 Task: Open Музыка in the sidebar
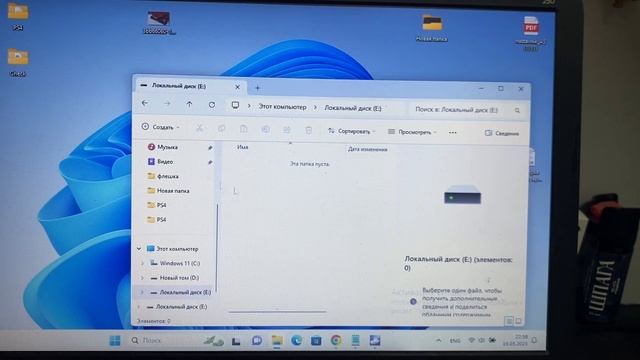pyautogui.click(x=167, y=147)
